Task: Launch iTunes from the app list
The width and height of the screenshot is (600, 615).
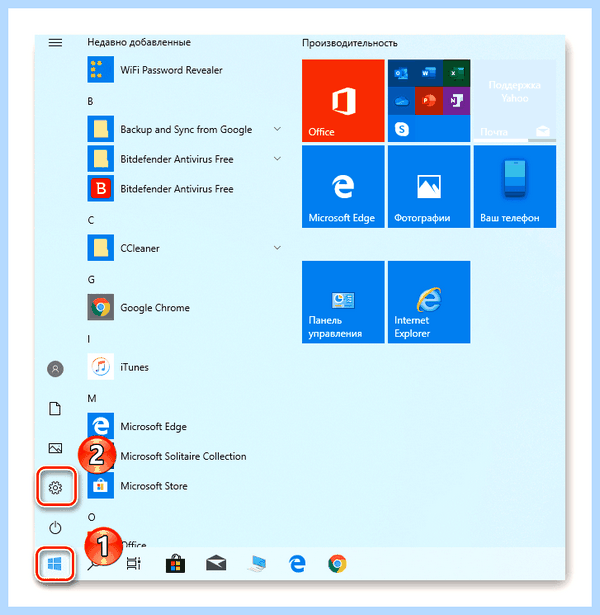Action: (x=118, y=367)
